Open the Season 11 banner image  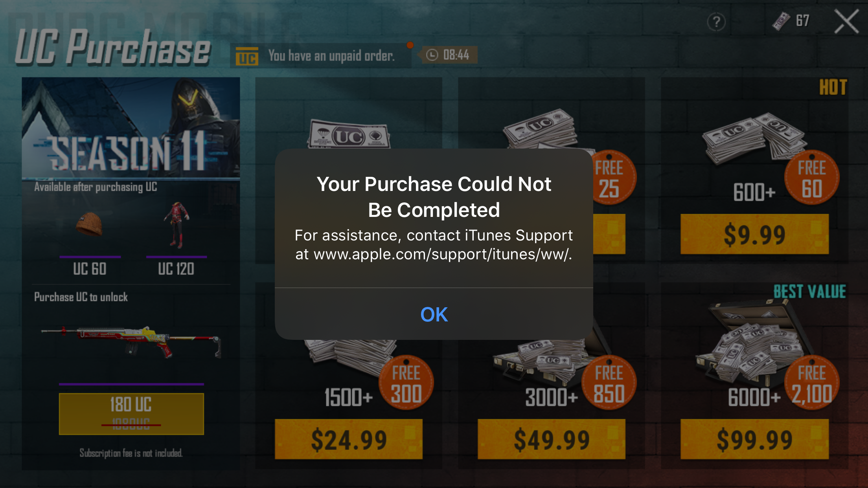[131, 128]
